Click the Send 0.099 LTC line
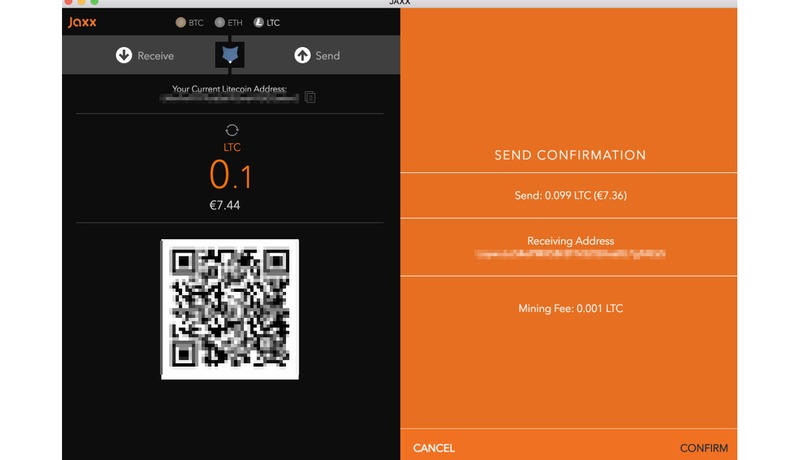The image size is (800, 460). [x=570, y=195]
